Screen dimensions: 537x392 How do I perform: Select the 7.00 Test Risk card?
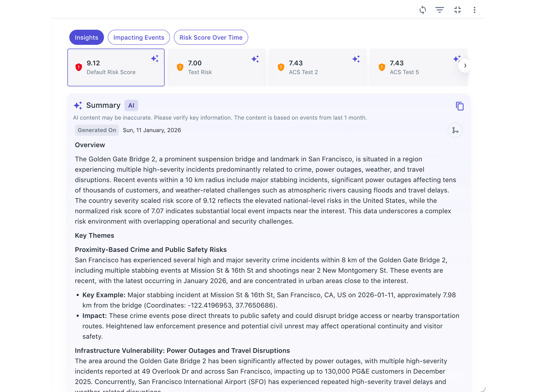point(217,67)
